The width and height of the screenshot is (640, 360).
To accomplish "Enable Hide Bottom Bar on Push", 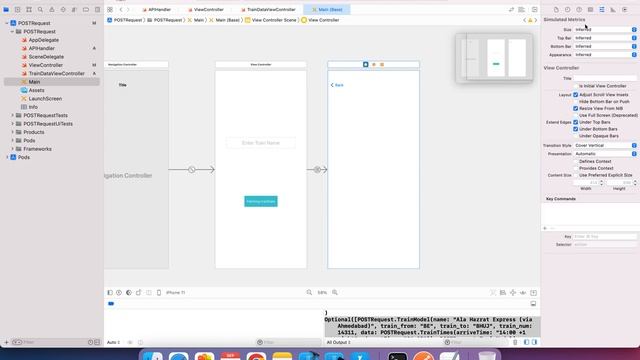I will 576,102.
